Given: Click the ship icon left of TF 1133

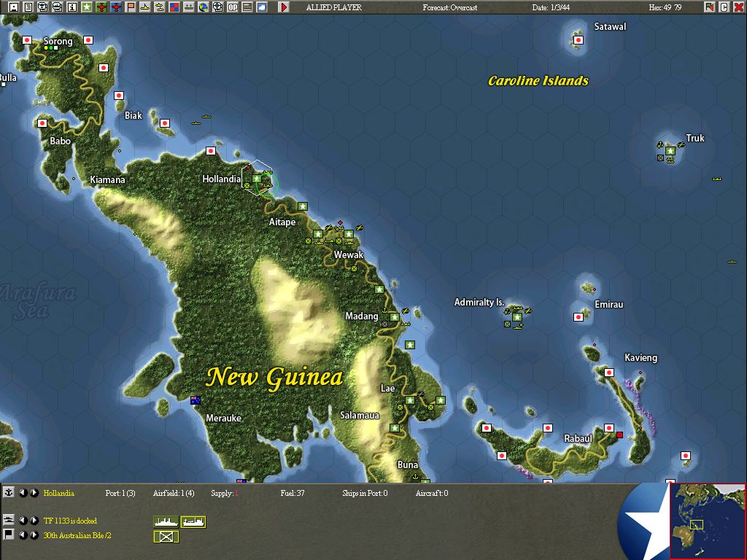Looking at the screenshot, I should coord(8,520).
